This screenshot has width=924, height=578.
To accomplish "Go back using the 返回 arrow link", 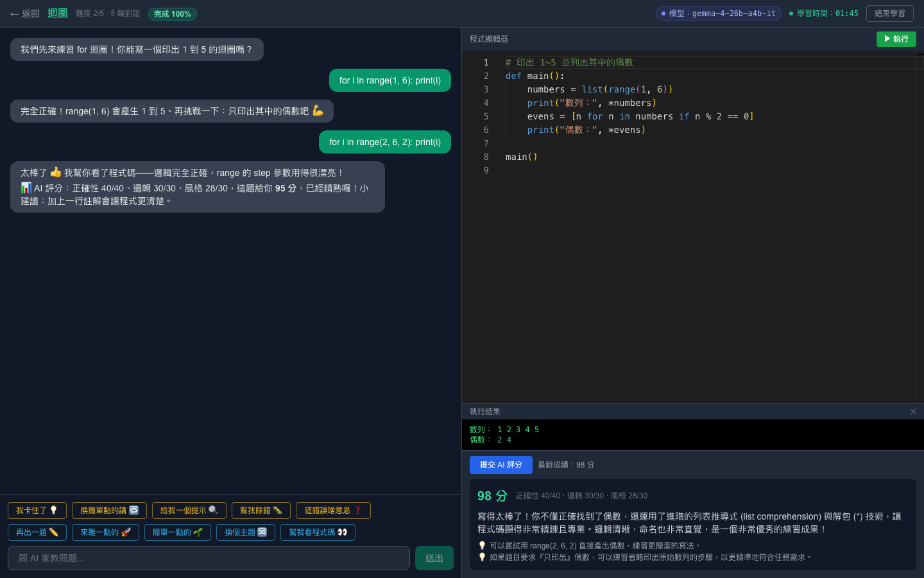I will [25, 13].
